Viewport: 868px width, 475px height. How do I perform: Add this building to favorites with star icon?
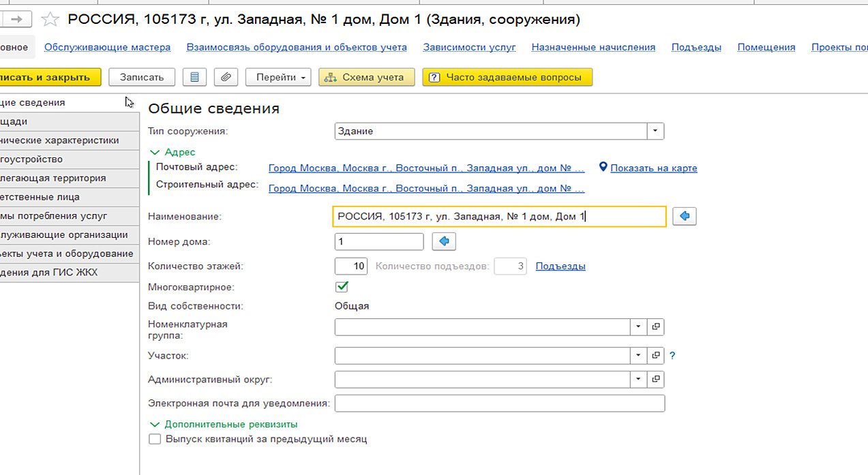click(50, 20)
